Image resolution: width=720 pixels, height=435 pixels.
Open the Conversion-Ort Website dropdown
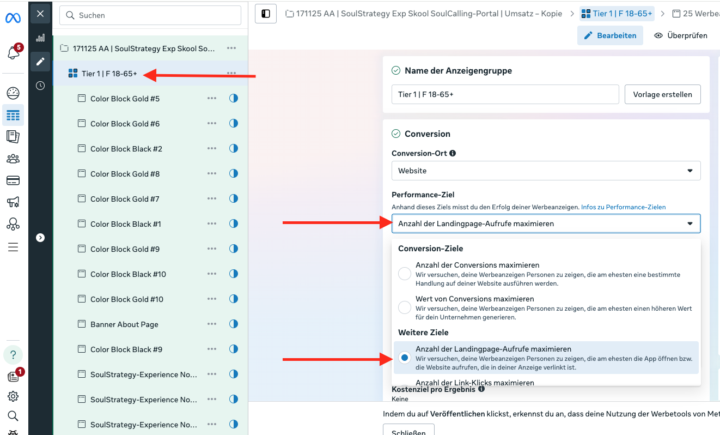546,172
